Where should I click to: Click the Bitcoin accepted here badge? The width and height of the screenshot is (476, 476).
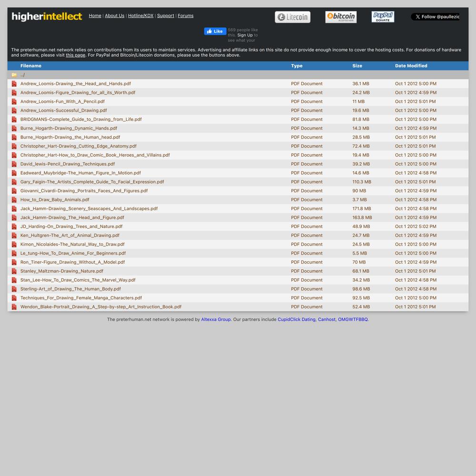[x=341, y=17]
